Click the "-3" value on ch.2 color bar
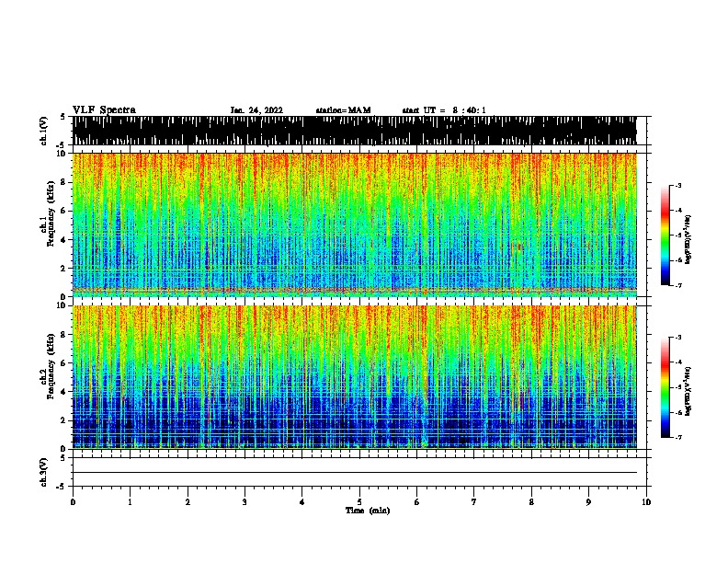 point(678,338)
